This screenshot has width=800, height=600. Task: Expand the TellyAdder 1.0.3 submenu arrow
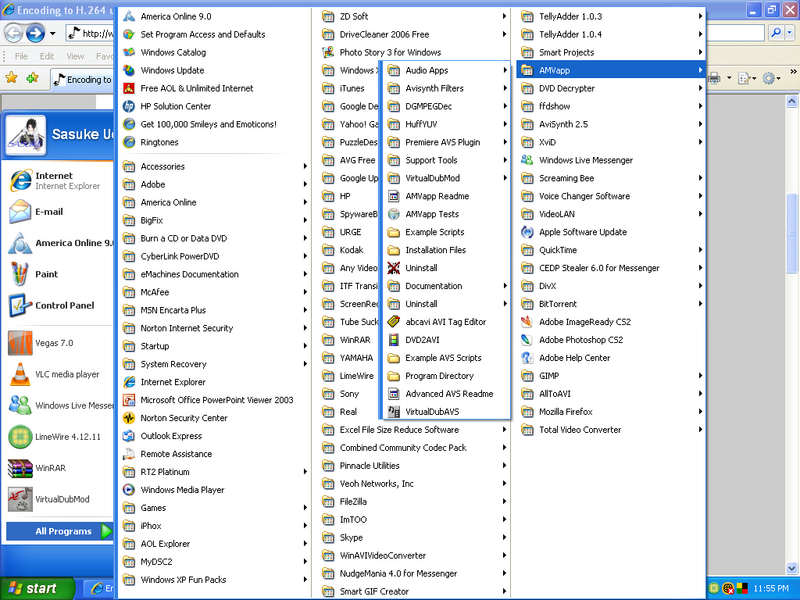(x=701, y=16)
